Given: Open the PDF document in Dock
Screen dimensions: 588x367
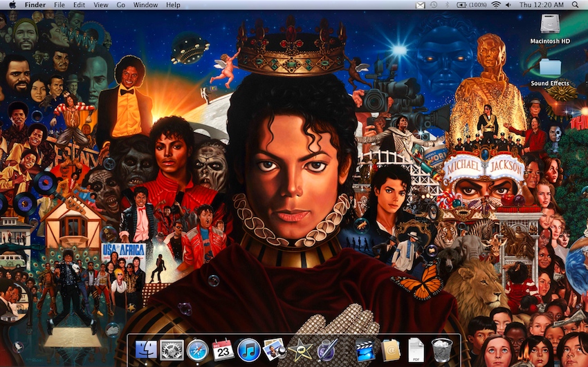Looking at the screenshot, I should [x=416, y=350].
